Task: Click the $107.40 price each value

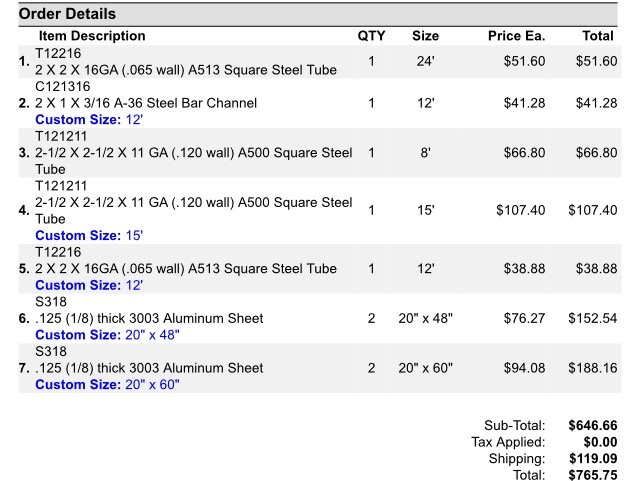Action: pyautogui.click(x=521, y=210)
